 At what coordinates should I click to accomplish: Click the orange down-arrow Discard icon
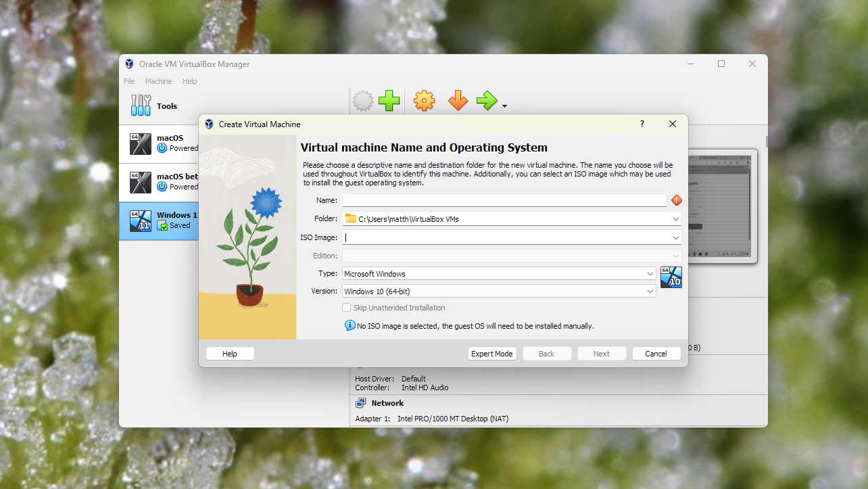point(458,101)
